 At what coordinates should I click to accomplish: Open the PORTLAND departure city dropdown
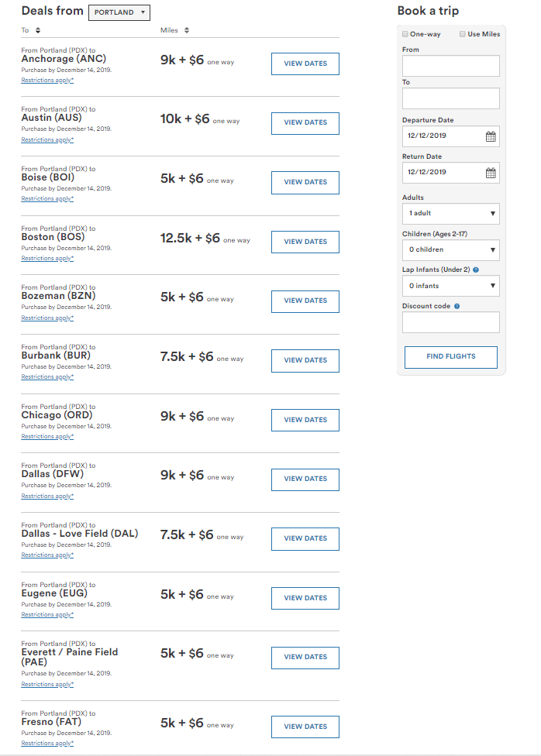119,12
